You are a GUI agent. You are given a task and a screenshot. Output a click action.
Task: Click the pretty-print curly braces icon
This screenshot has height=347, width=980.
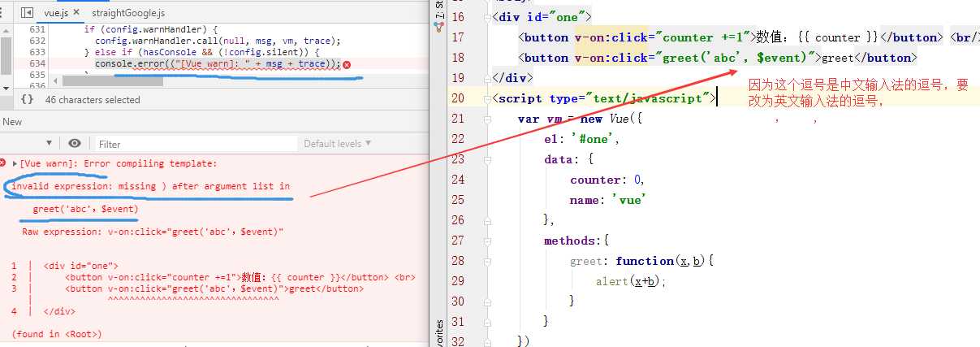pyautogui.click(x=27, y=99)
